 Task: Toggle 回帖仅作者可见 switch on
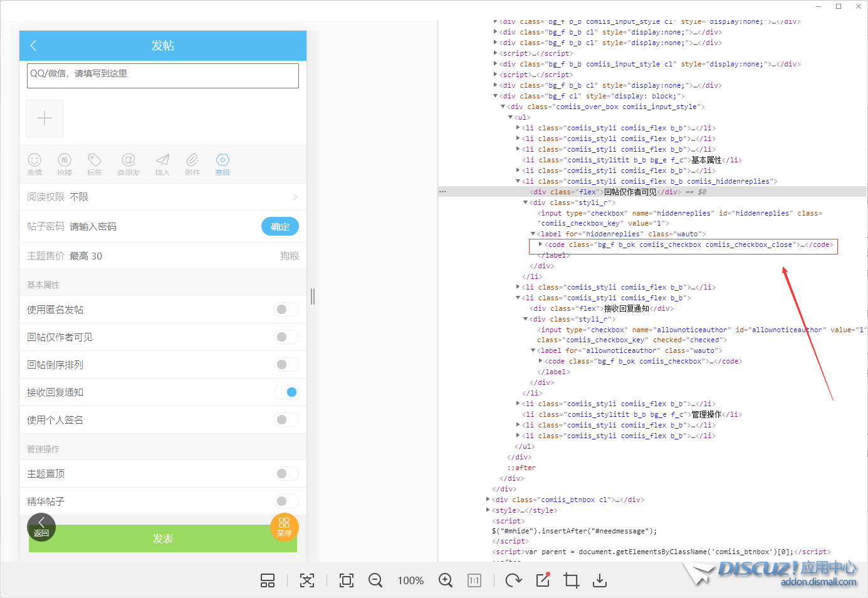(x=286, y=337)
